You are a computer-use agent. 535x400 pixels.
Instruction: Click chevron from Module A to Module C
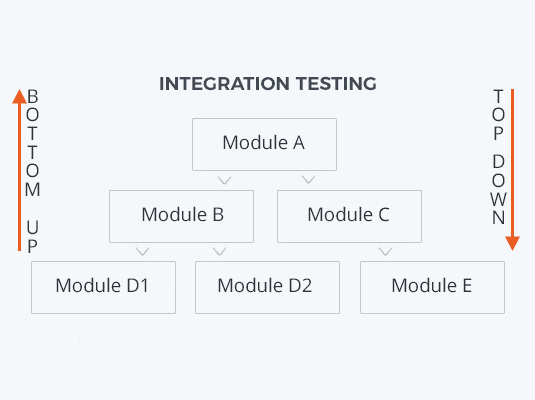coord(308,180)
